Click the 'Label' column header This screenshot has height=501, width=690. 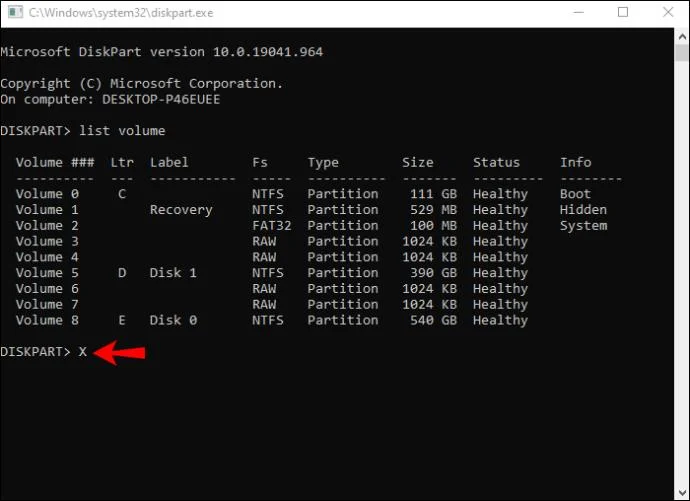pos(169,162)
